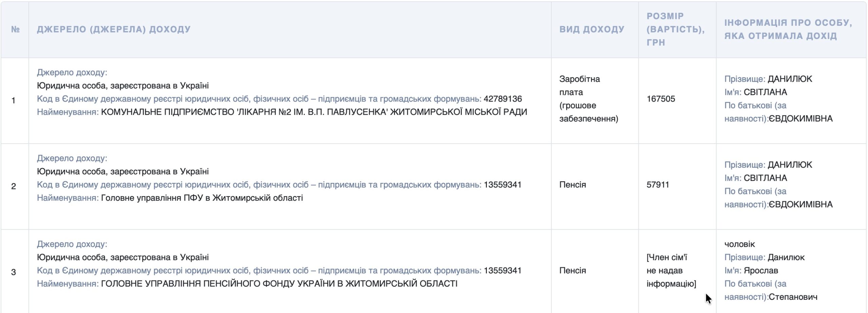Click the amount 57911
Screen dimensions: 868x313
click(x=658, y=185)
